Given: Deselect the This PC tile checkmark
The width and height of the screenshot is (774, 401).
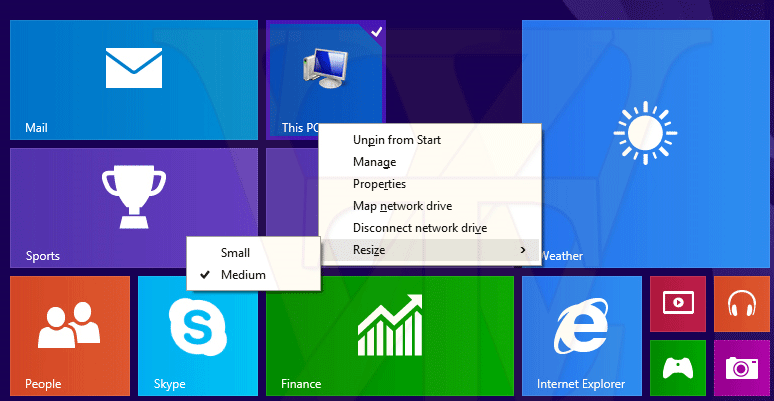Looking at the screenshot, I should click(377, 32).
